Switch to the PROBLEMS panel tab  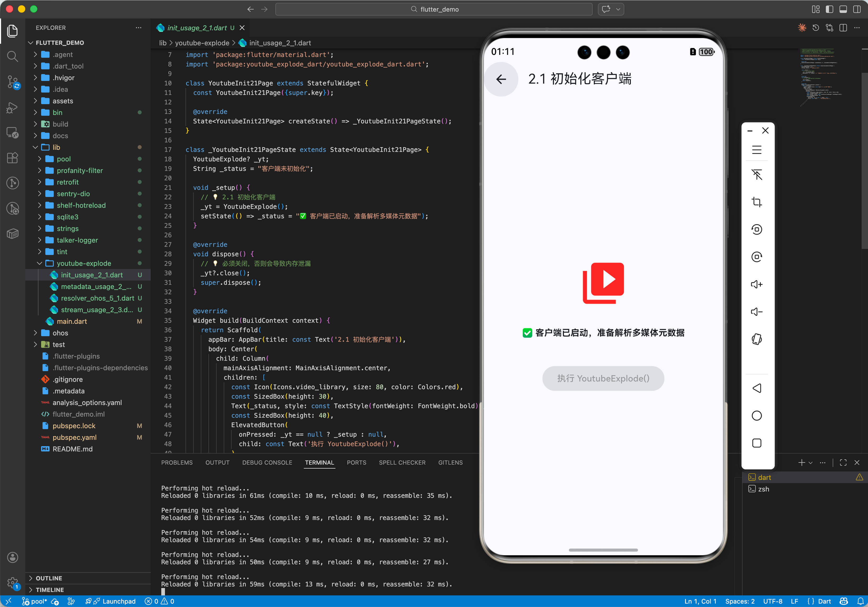click(x=177, y=463)
